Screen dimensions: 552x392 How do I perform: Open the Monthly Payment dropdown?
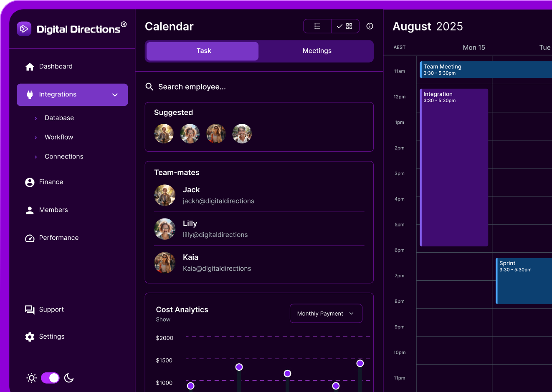coord(326,314)
